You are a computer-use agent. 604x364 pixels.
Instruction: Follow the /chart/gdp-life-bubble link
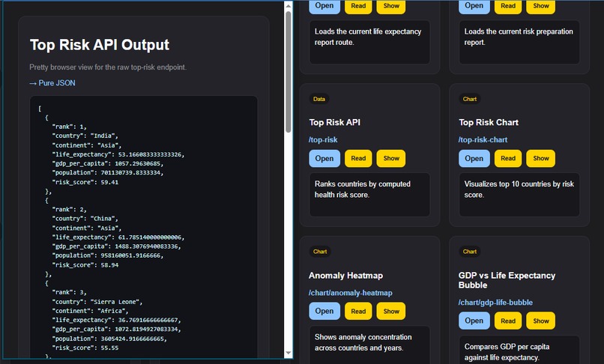coord(495,303)
